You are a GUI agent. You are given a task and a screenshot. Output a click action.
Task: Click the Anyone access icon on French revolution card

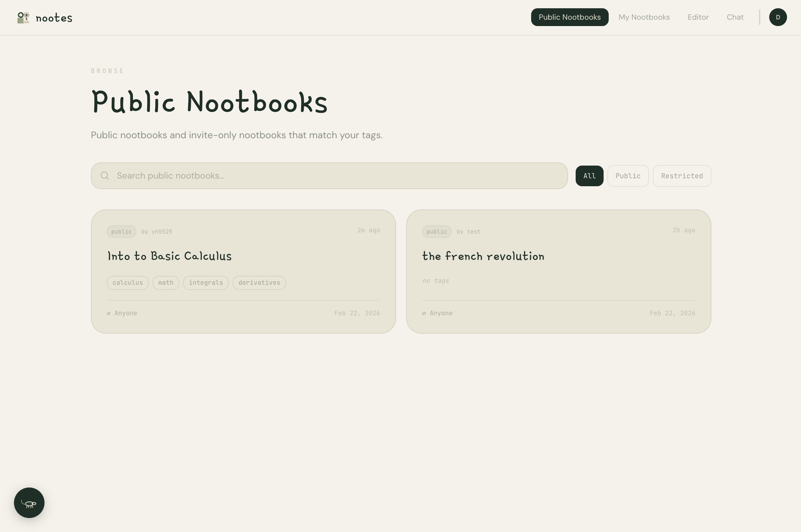tap(424, 313)
